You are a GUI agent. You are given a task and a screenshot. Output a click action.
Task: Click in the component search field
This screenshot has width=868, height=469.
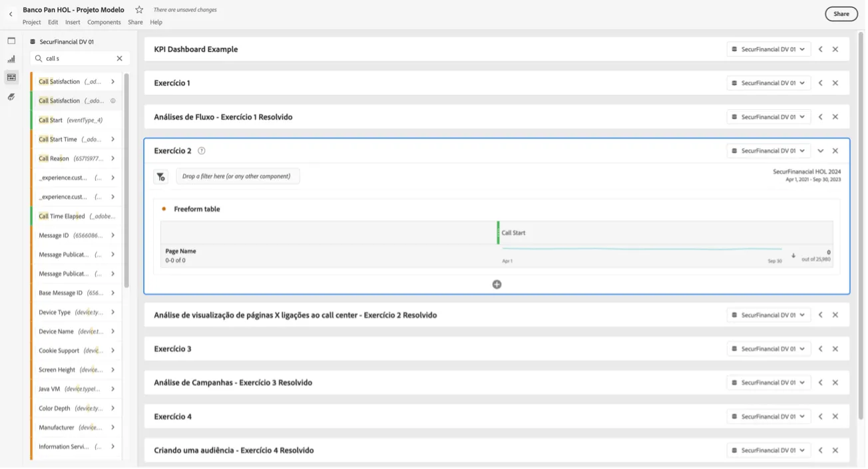tap(80, 59)
